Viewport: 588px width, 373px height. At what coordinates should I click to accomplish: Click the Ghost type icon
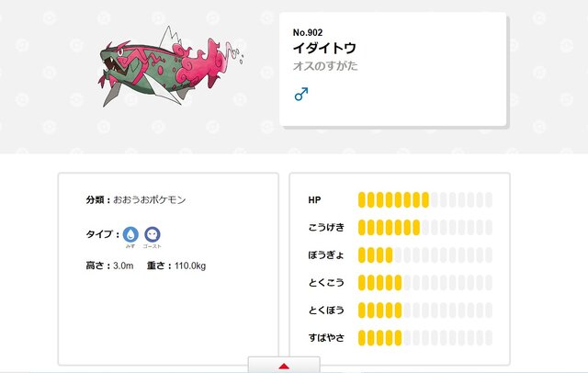coord(153,234)
